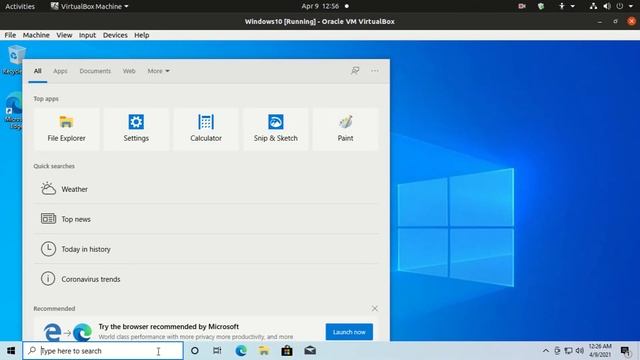Open the VirtualBox File menu
Screen dimensions: 640x360
tap(10, 35)
